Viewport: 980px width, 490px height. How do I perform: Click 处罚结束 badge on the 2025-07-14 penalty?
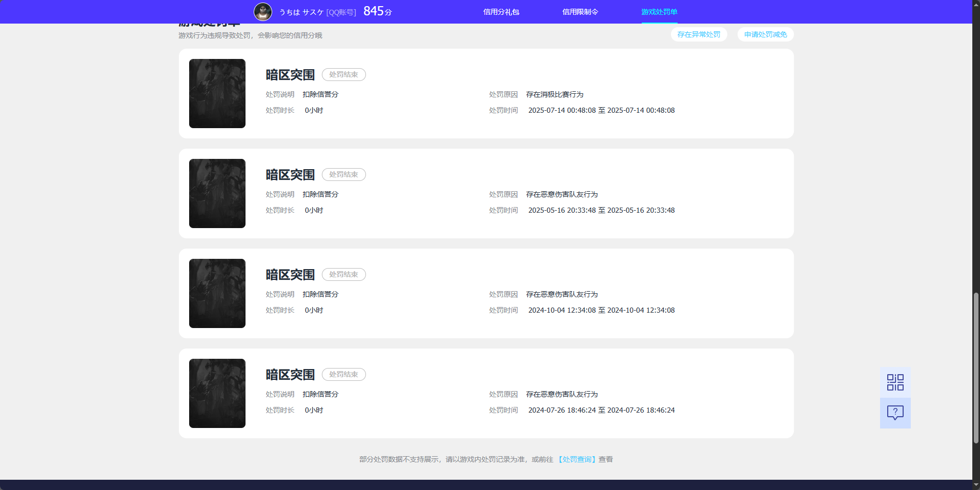point(344,74)
